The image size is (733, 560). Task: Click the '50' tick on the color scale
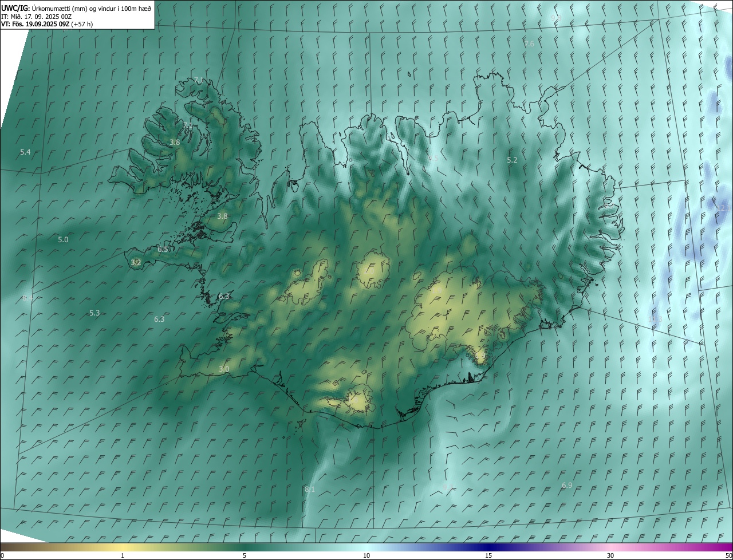point(728,555)
